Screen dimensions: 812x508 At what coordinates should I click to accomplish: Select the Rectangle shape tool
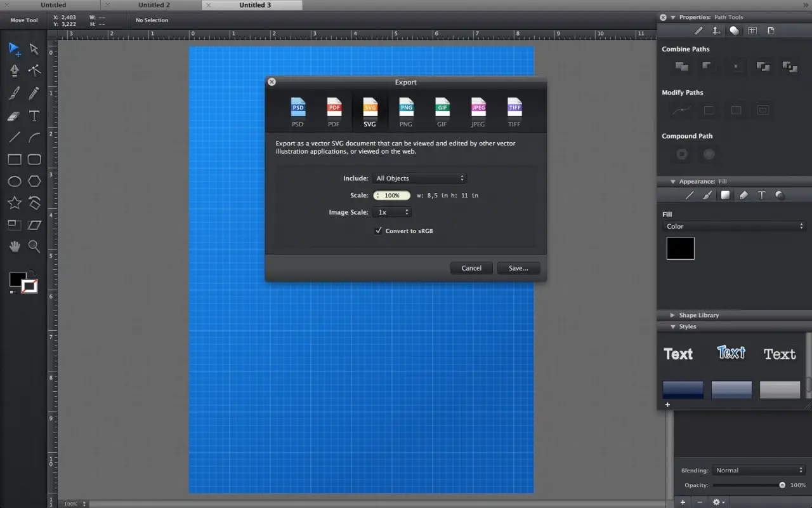(x=15, y=159)
